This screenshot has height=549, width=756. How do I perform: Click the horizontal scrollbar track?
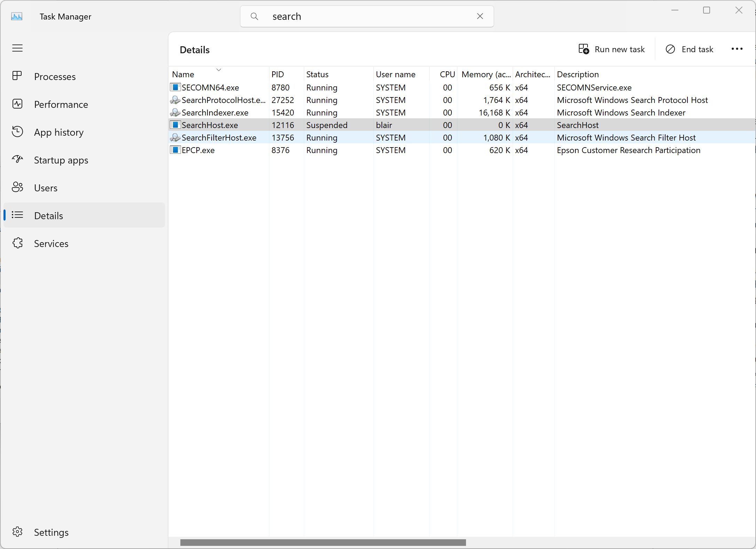(x=323, y=542)
